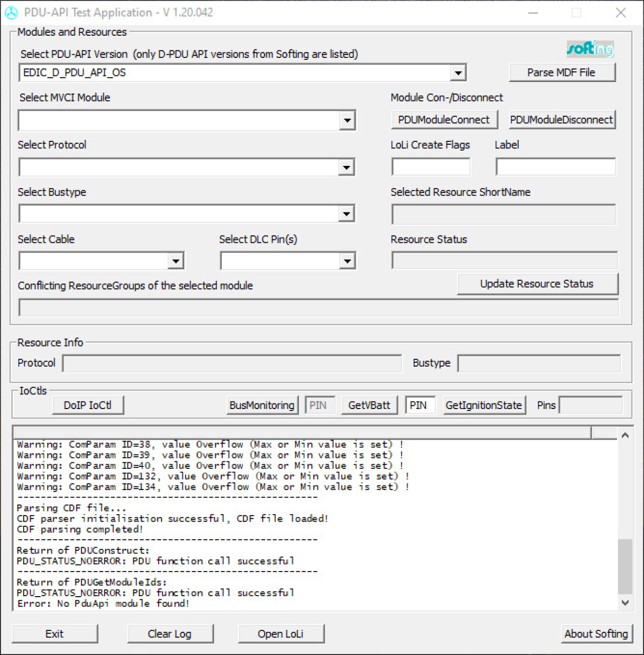Exit the application via Exit button
The width and height of the screenshot is (644, 655).
tap(54, 634)
